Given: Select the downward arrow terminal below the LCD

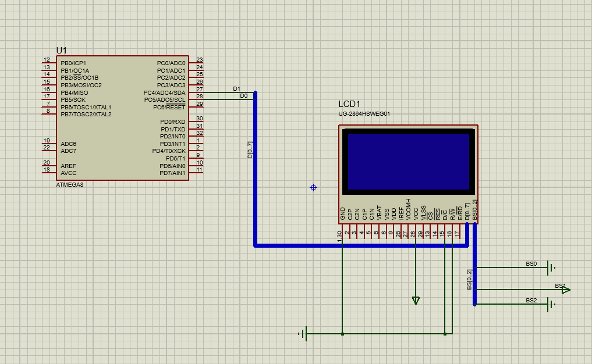Looking at the screenshot, I should [416, 300].
